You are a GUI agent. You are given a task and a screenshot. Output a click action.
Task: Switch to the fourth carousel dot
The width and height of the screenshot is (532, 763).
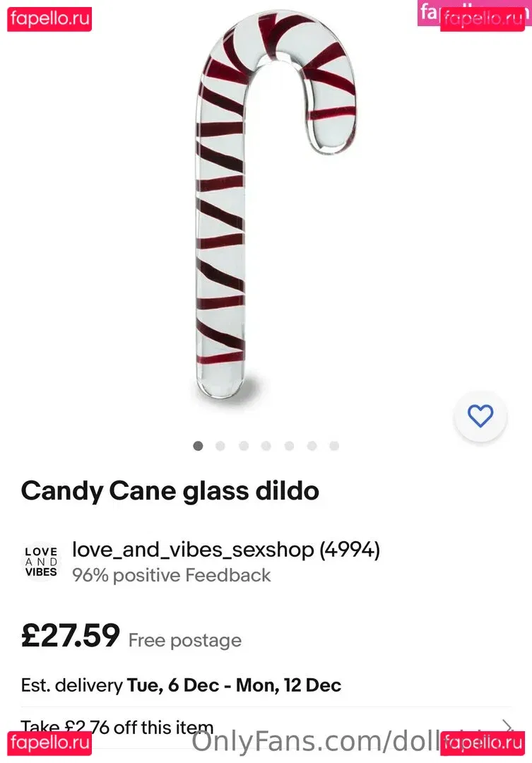266,446
